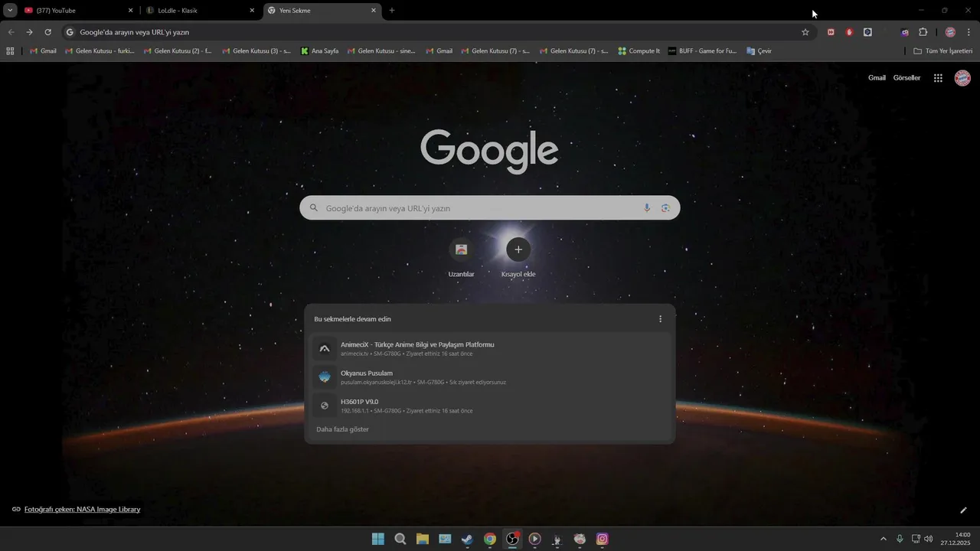This screenshot has height=551, width=980.
Task: Bookmark this page with the star icon
Action: tap(805, 32)
